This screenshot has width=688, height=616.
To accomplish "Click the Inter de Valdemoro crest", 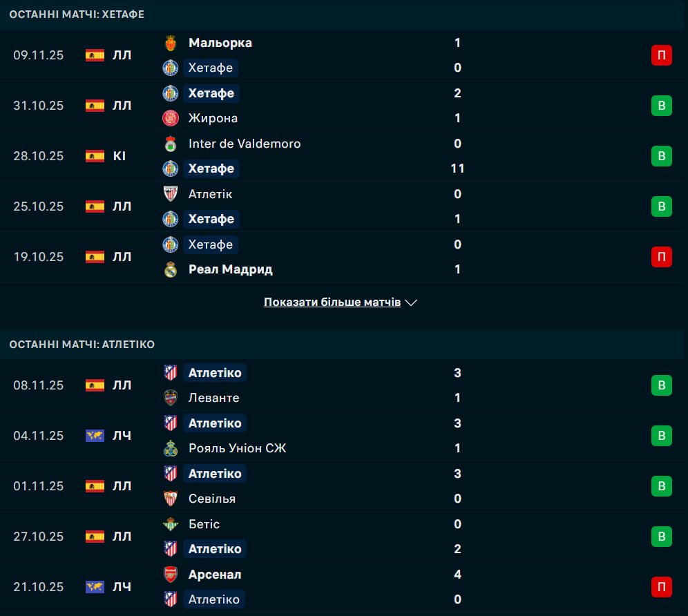I will click(170, 144).
